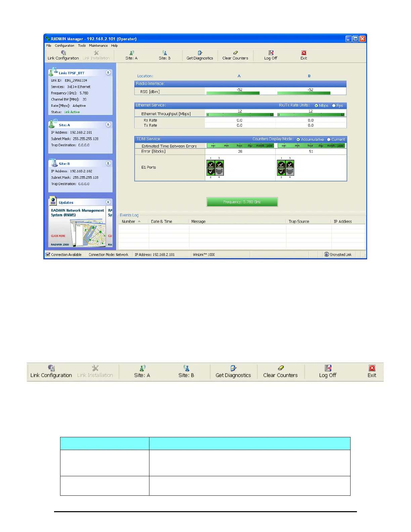411x532 pixels.
Task: Open the Maintenance menu
Action: tap(98, 46)
